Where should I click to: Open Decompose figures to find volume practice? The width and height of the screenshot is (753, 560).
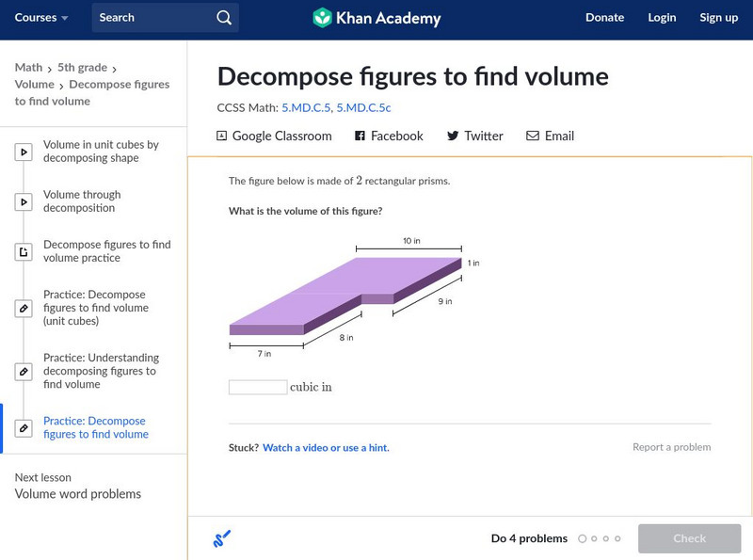(x=106, y=251)
